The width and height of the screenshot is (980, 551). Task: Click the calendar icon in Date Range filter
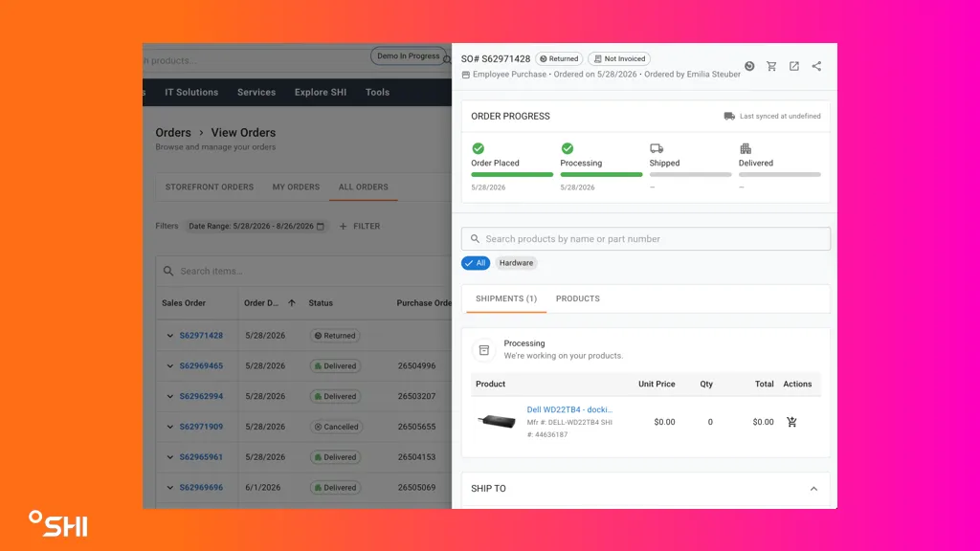tap(321, 226)
